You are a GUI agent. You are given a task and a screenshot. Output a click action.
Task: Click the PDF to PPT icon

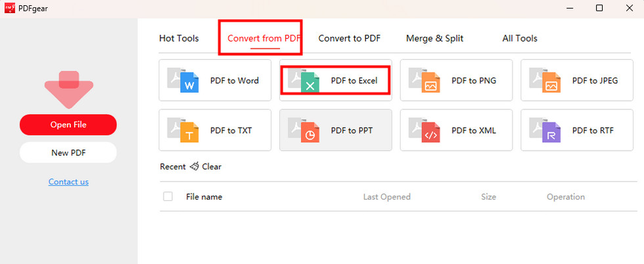[x=304, y=130]
